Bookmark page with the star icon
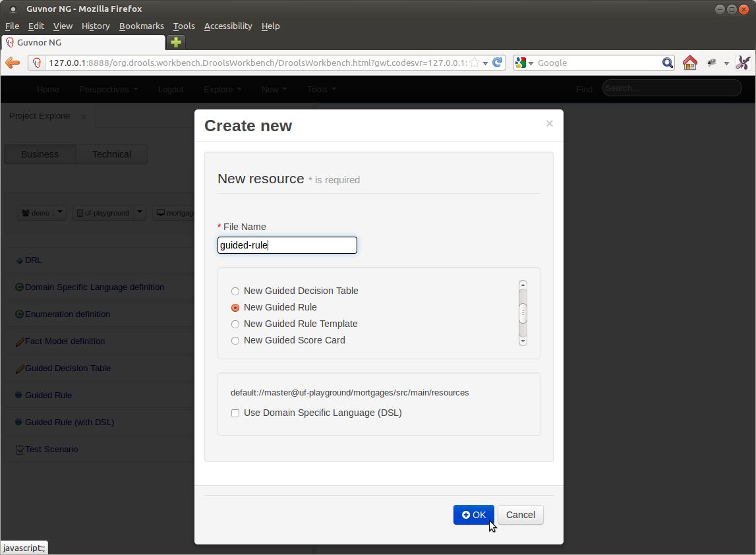The height and width of the screenshot is (555, 756). point(474,63)
